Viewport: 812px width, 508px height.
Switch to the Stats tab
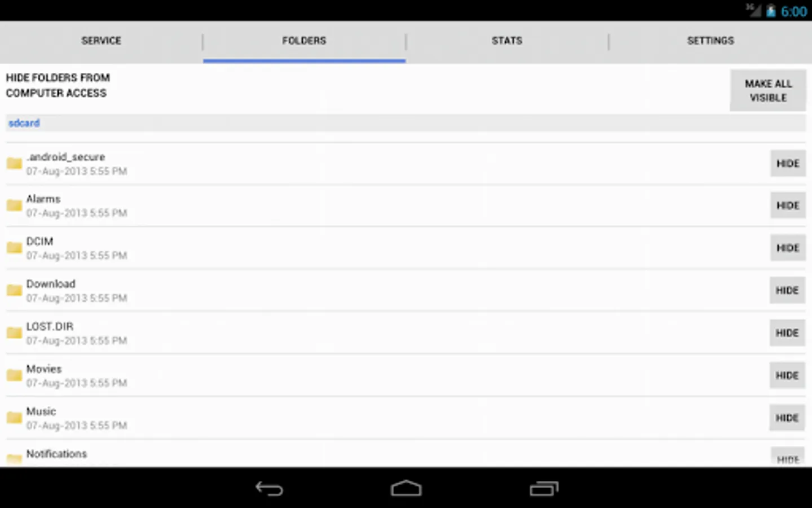point(507,41)
